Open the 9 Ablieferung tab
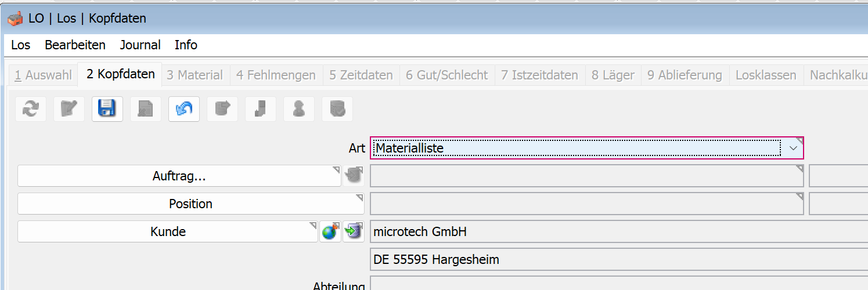 685,75
